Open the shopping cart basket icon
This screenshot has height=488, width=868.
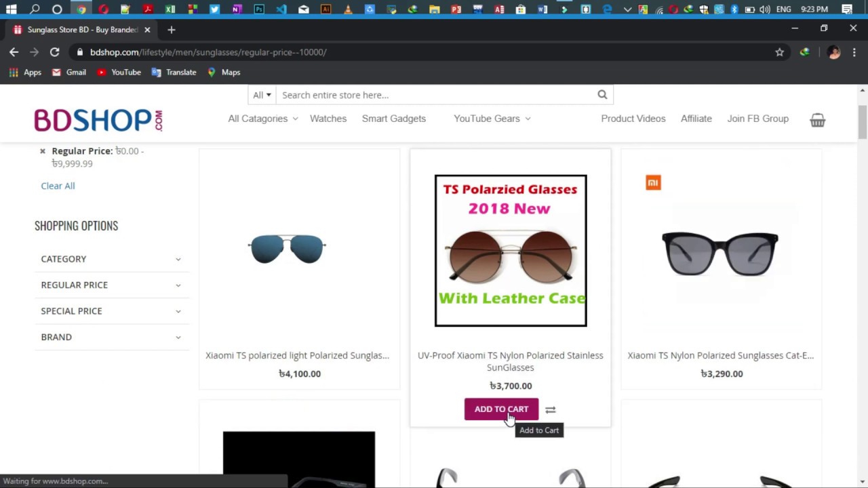tap(818, 120)
